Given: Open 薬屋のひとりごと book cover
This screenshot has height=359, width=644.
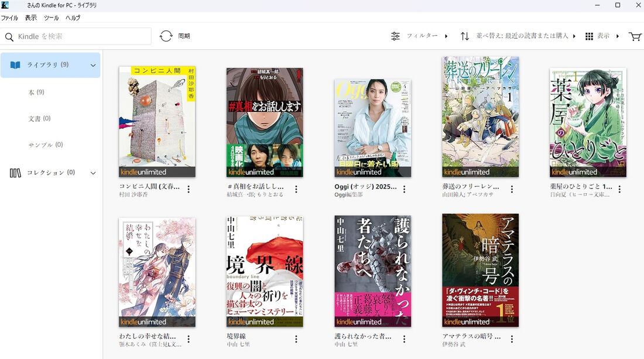Looking at the screenshot, I should [588, 122].
